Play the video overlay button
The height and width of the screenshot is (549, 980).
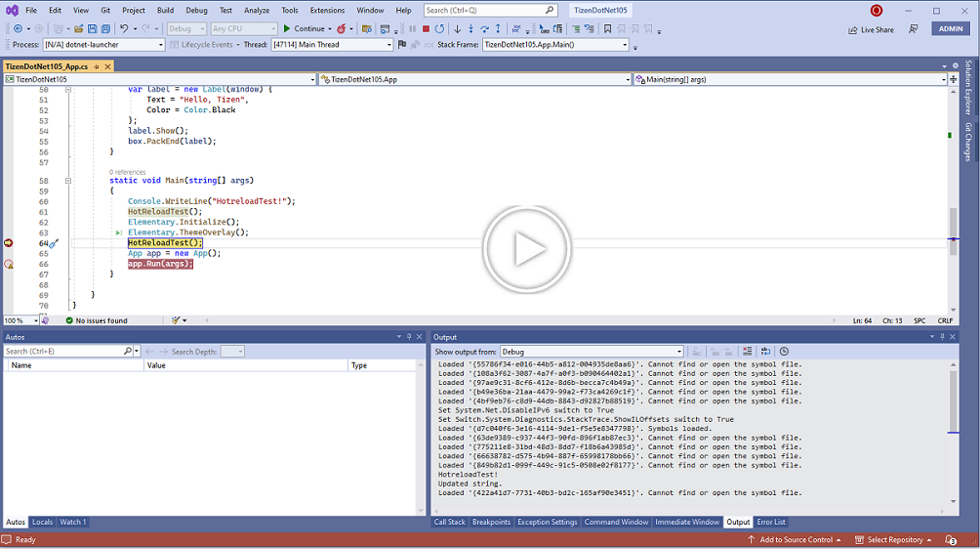[527, 250]
